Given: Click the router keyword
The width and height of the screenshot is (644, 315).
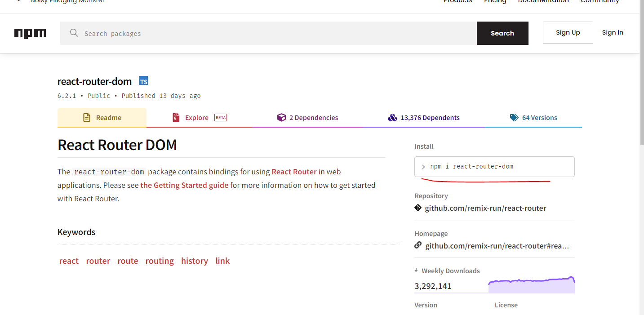Looking at the screenshot, I should click(98, 261).
